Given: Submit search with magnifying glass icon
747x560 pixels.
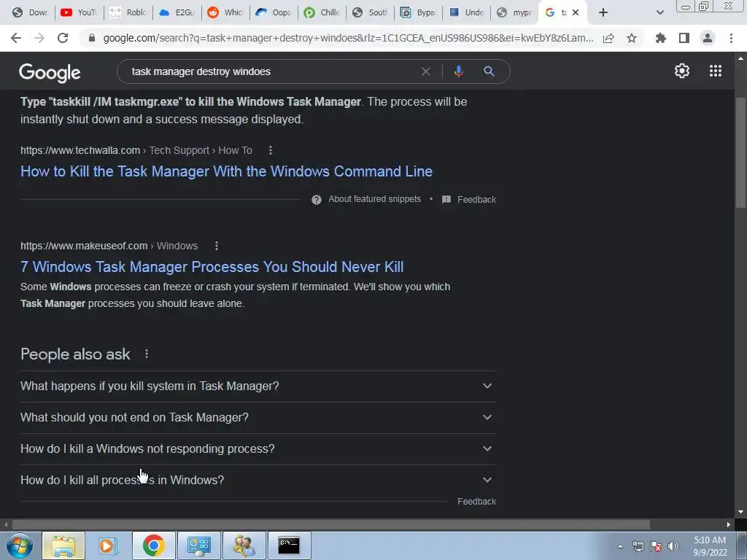Looking at the screenshot, I should [x=489, y=71].
